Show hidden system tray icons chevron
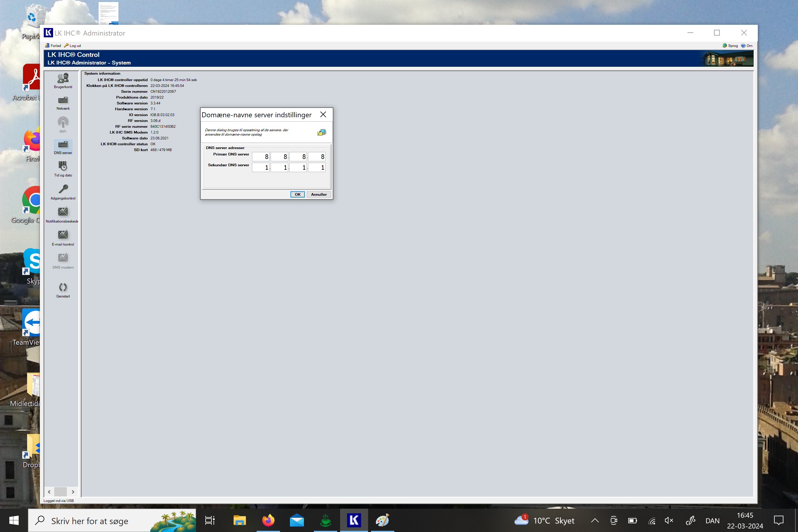 coord(595,520)
